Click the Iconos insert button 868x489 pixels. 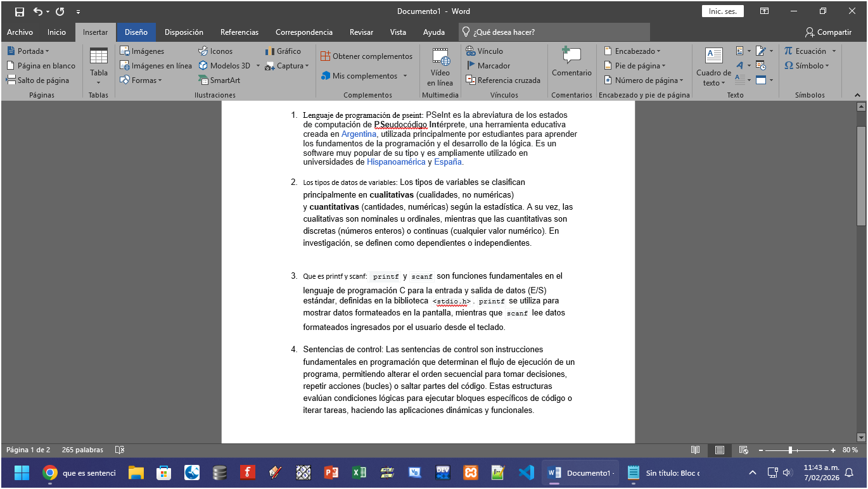pos(215,51)
